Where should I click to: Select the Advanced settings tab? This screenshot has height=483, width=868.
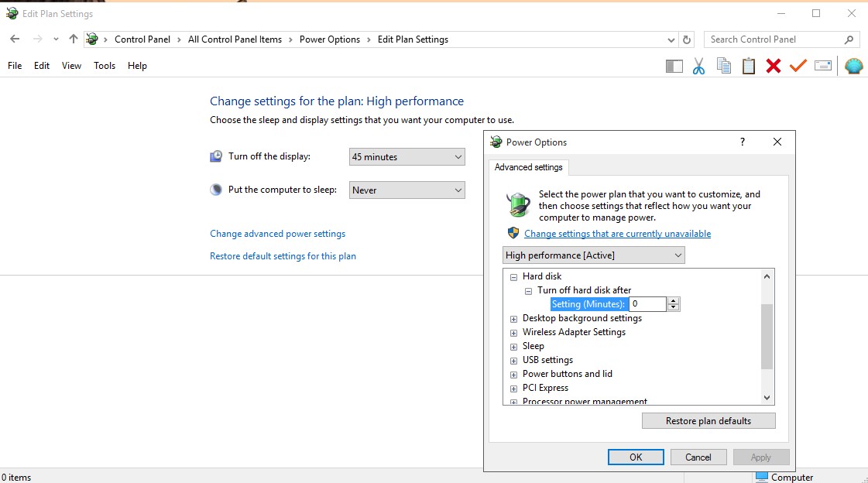(x=528, y=167)
